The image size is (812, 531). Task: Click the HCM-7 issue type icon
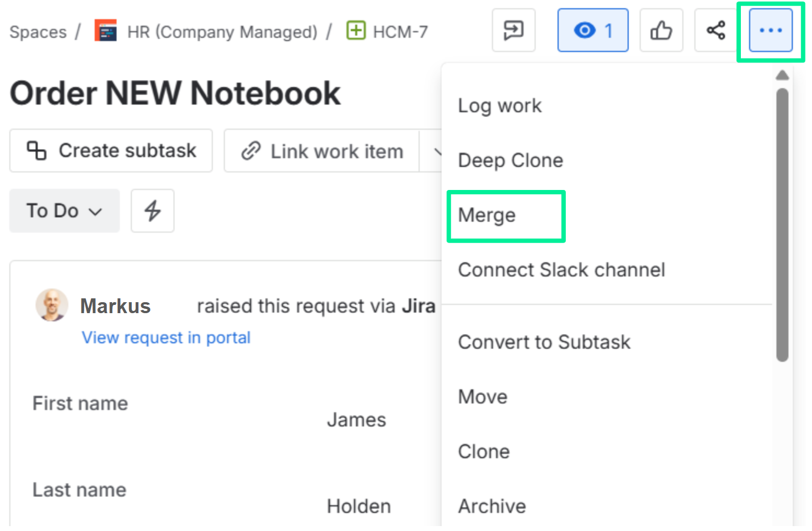coord(356,31)
